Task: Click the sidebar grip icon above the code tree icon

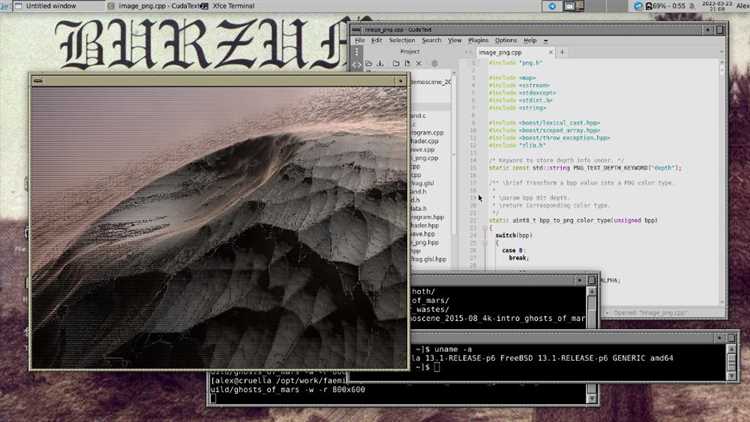Action: click(356, 52)
